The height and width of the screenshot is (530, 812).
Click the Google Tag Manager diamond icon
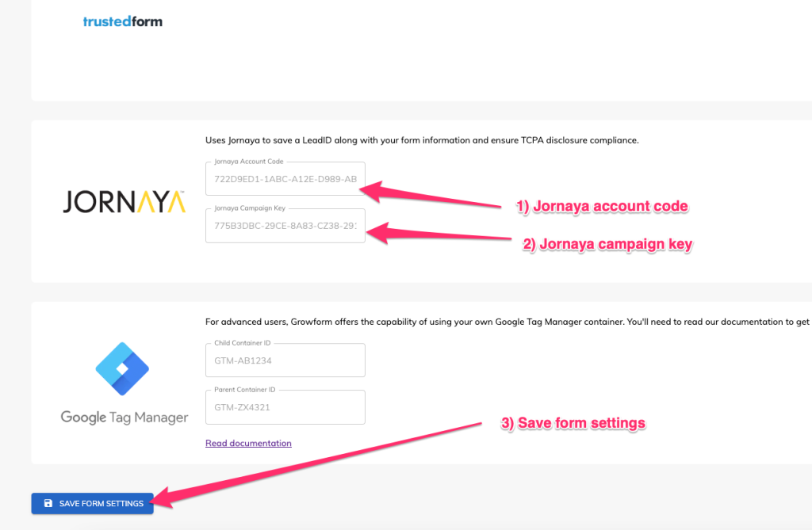pos(122,368)
